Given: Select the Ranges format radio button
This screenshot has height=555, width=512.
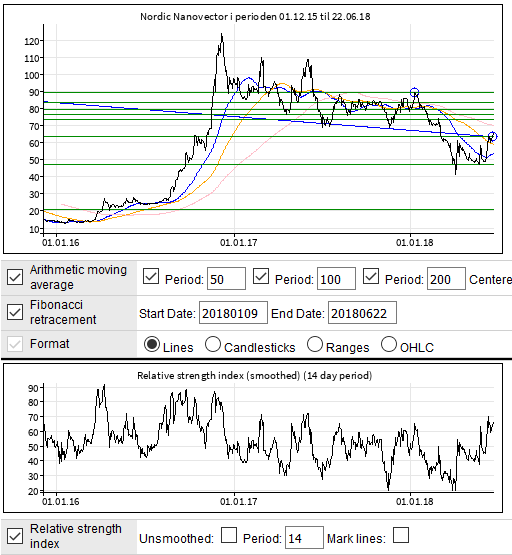Looking at the screenshot, I should click(x=315, y=344).
